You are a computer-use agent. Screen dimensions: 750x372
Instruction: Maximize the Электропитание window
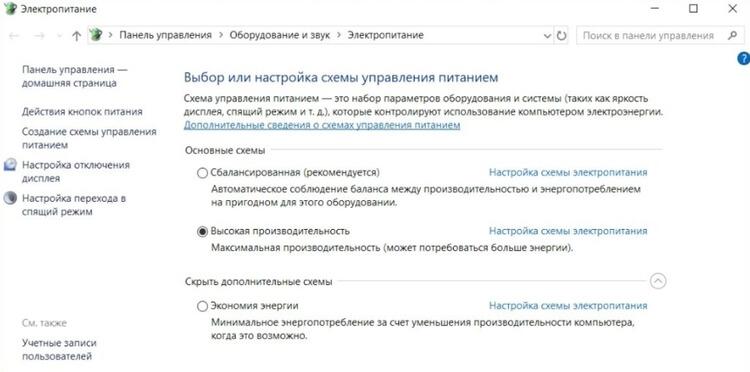pyautogui.click(x=693, y=9)
